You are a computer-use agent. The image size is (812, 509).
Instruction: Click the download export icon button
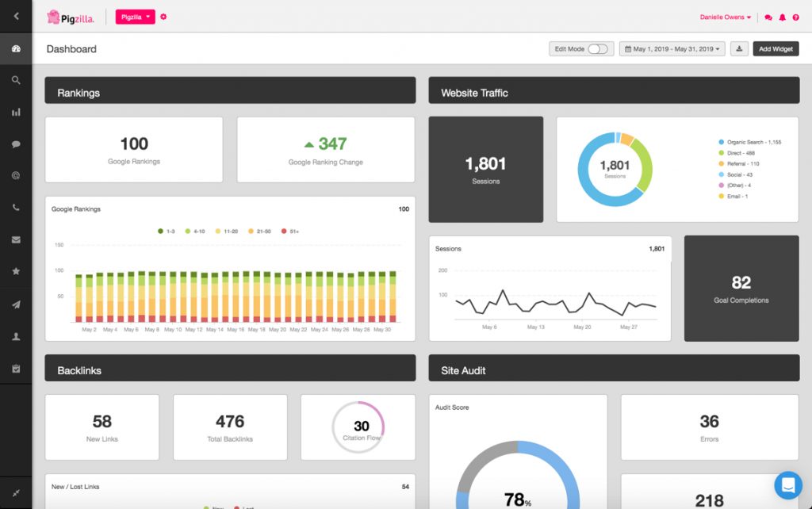740,48
